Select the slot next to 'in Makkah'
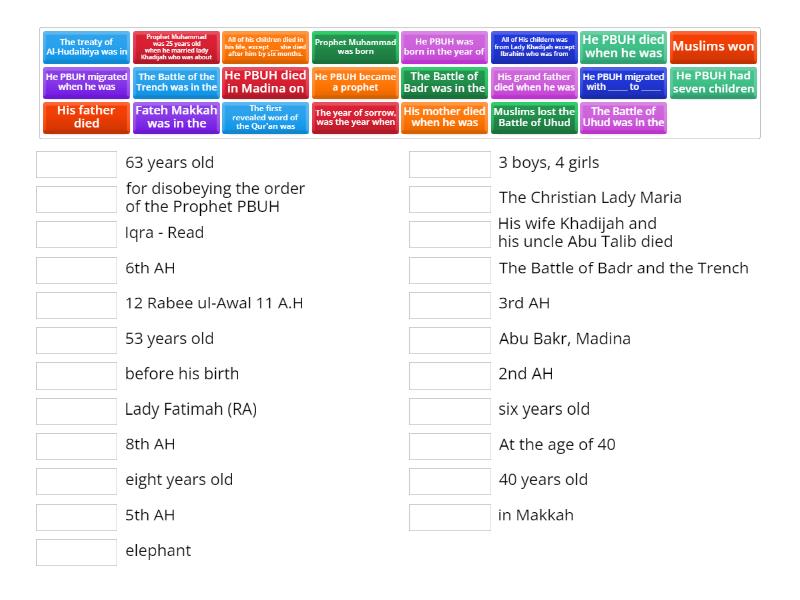Viewport: 800px width, 600px height. point(450,516)
